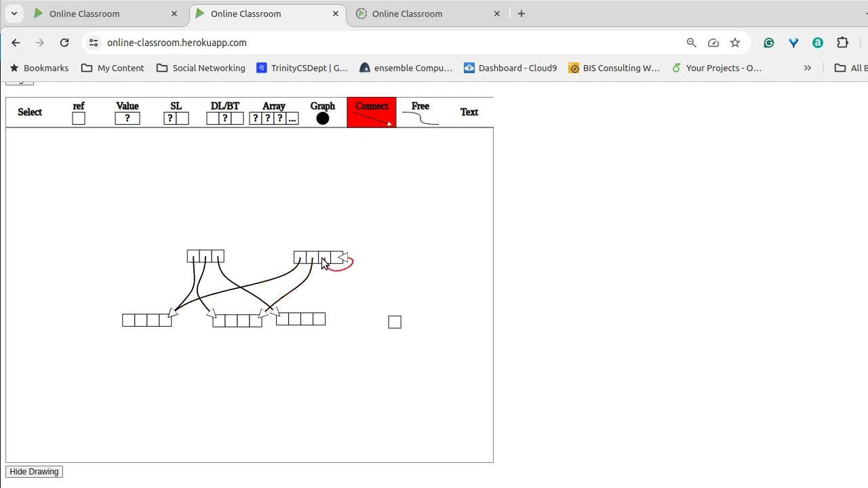Pick the Text tool
This screenshot has width=868, height=488.
tap(469, 113)
